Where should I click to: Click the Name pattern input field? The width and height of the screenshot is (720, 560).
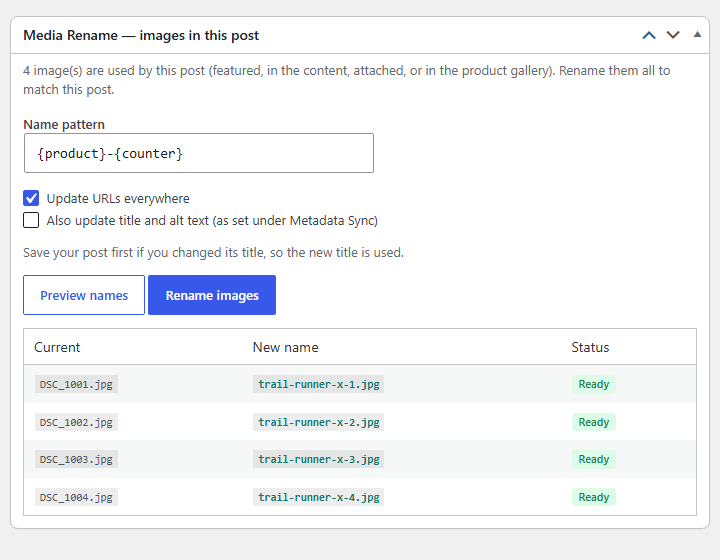point(199,153)
